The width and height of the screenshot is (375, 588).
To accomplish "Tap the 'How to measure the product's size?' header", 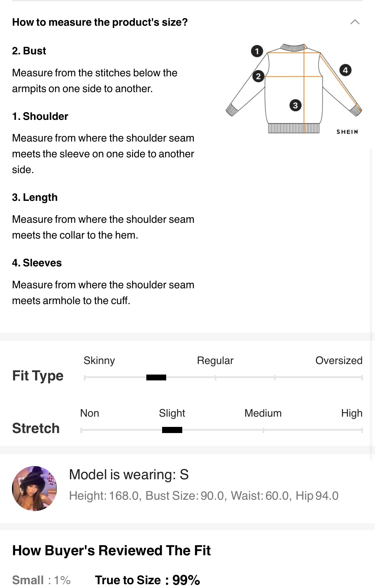I will pyautogui.click(x=100, y=22).
